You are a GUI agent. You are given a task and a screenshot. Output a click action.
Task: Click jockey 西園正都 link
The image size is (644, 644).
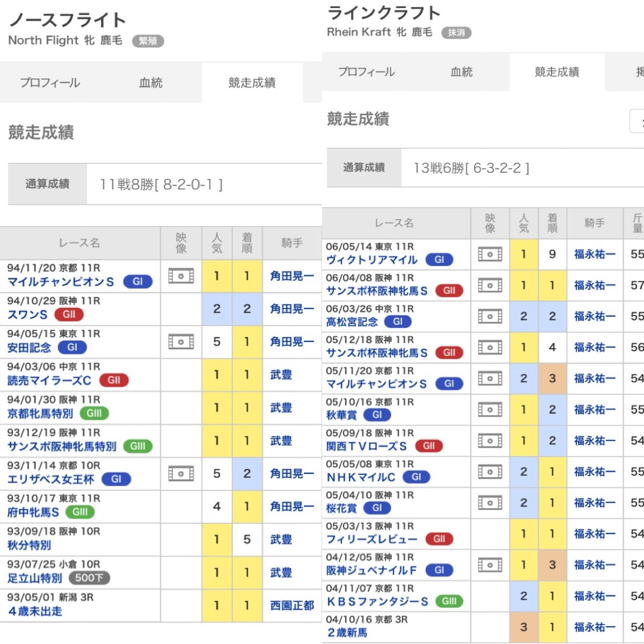pyautogui.click(x=291, y=605)
